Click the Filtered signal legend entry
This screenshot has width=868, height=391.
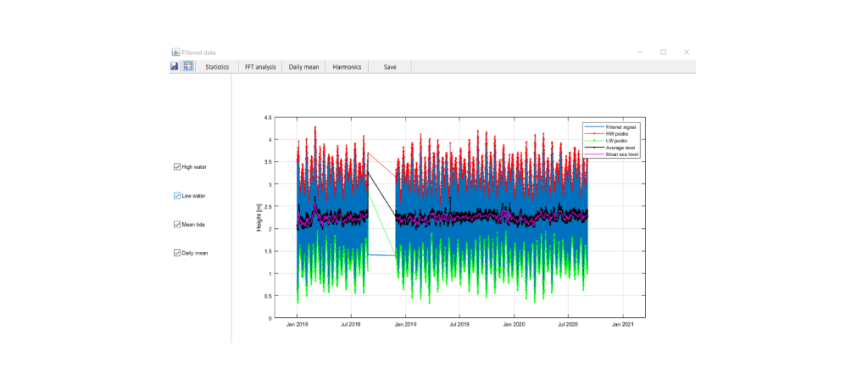620,126
